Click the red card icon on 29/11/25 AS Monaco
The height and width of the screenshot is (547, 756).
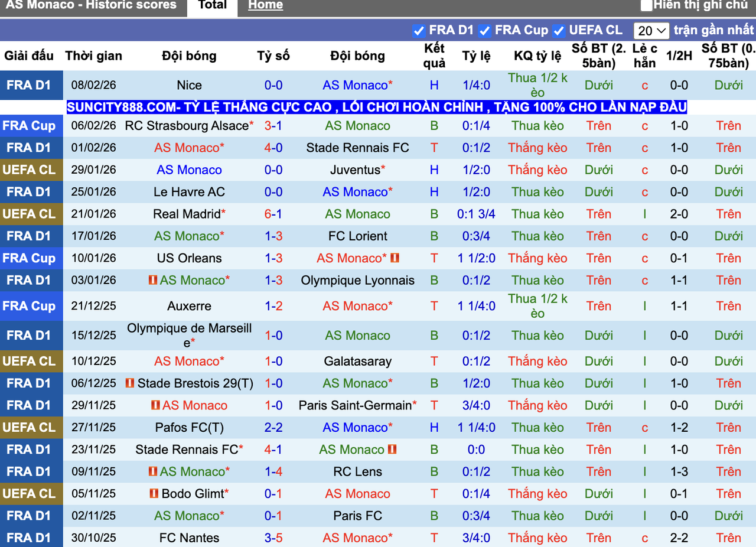click(x=155, y=405)
